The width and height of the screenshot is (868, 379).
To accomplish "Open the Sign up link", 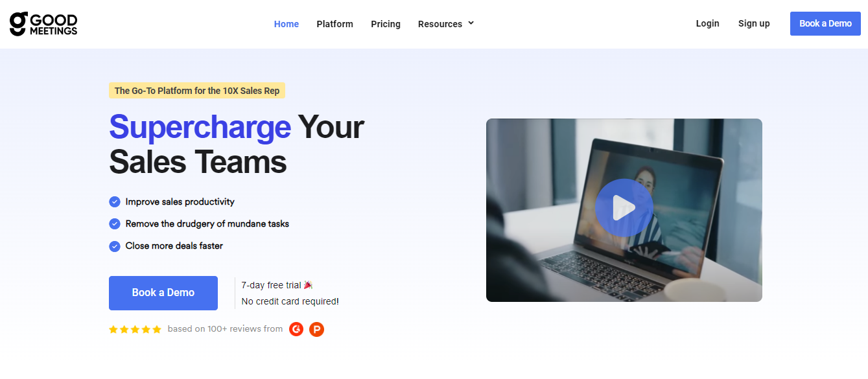I will point(754,23).
